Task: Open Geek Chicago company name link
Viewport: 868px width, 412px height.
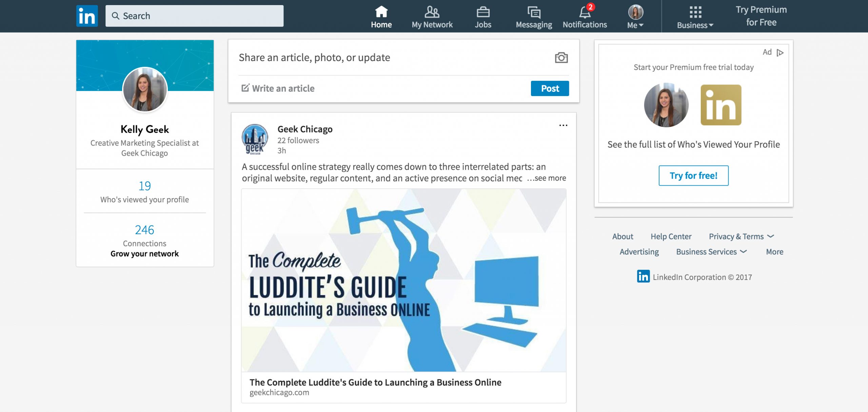Action: (x=305, y=129)
